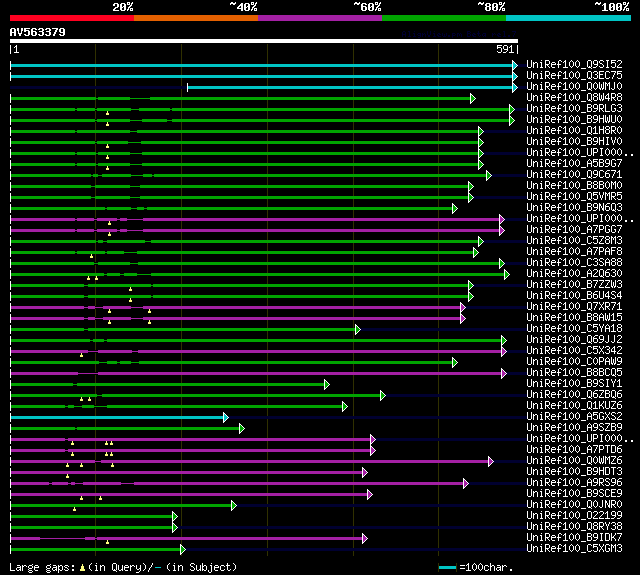Click the green alignment bar for Q8RY38
This screenshot has width=640, height=575.
coord(93,528)
